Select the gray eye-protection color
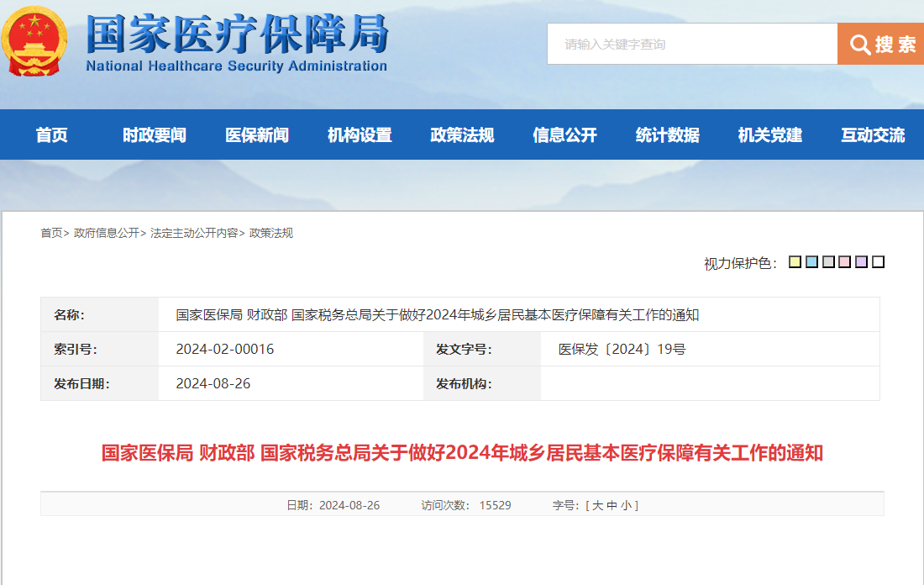Image resolution: width=924 pixels, height=585 pixels. [x=828, y=262]
